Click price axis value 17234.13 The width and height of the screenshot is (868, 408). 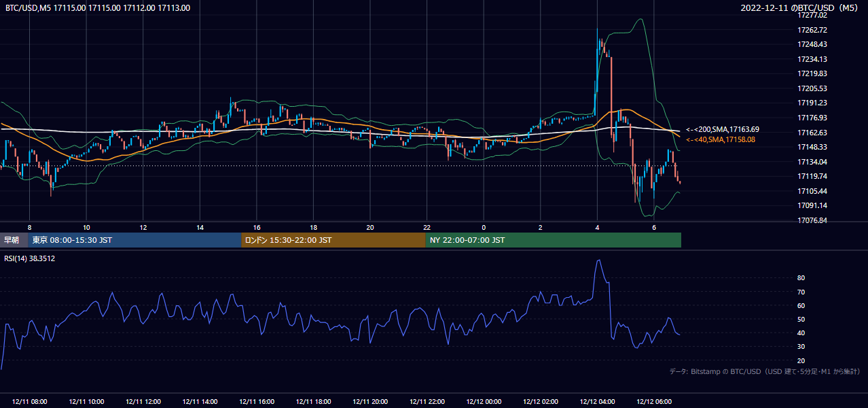coord(812,59)
